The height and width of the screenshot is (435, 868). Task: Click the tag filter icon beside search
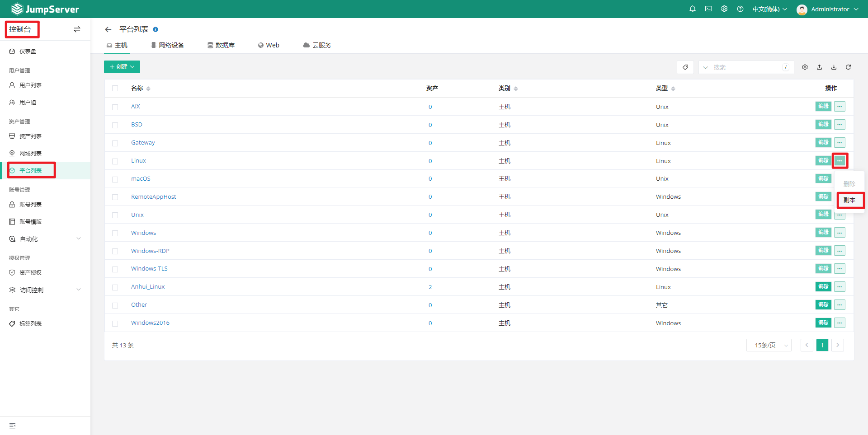point(685,67)
